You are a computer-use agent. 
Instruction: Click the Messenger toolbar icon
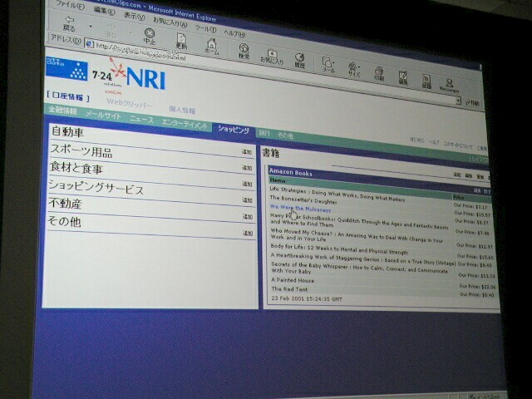451,83
